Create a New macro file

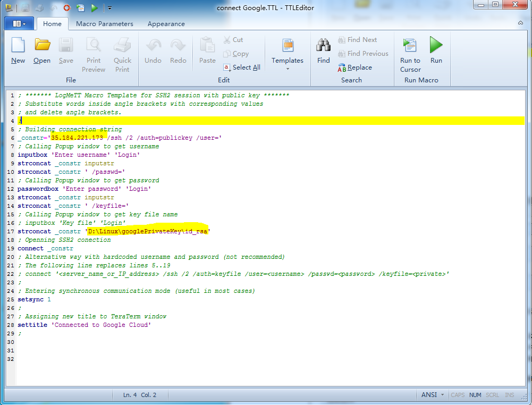point(18,51)
